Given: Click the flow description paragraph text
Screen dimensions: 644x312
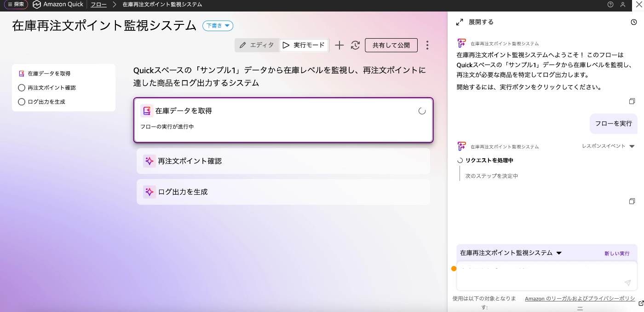Looking at the screenshot, I should click(x=279, y=77).
